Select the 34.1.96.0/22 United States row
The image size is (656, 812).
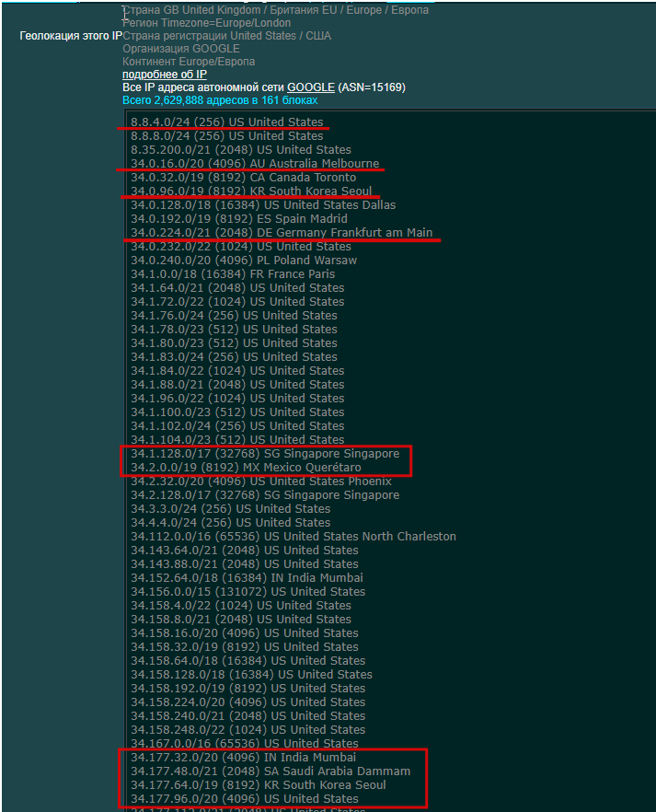pos(237,399)
